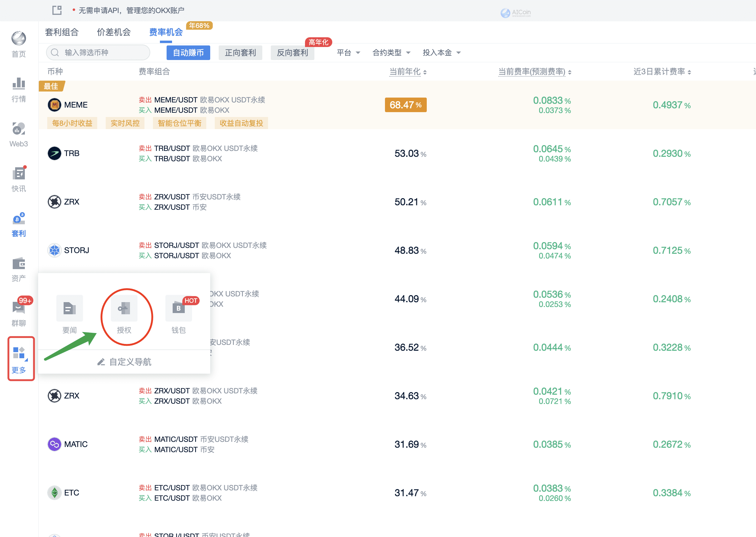Select the 自动赚币 filter button

pos(188,52)
